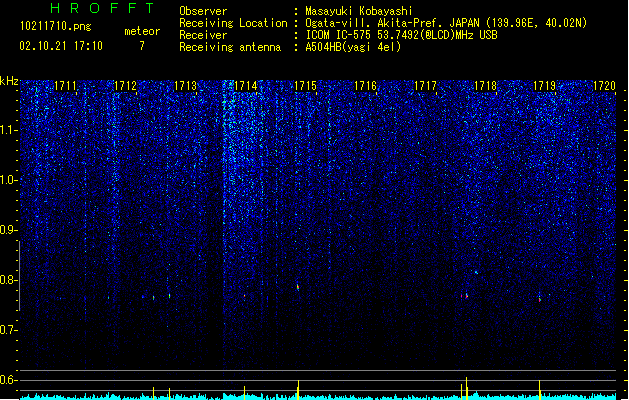Click the gray frequency range bar on left axis
This screenshot has height=400, width=629.
(x=19, y=276)
